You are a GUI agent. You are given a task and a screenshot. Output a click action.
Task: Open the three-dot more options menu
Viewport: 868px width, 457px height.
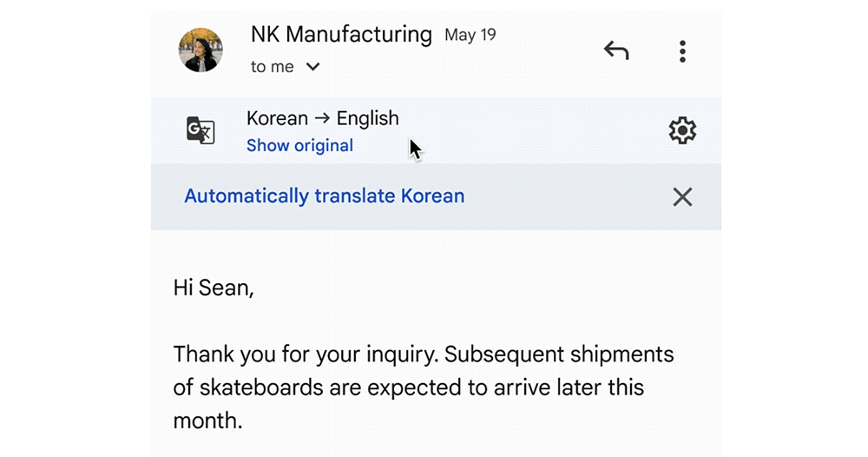(682, 51)
